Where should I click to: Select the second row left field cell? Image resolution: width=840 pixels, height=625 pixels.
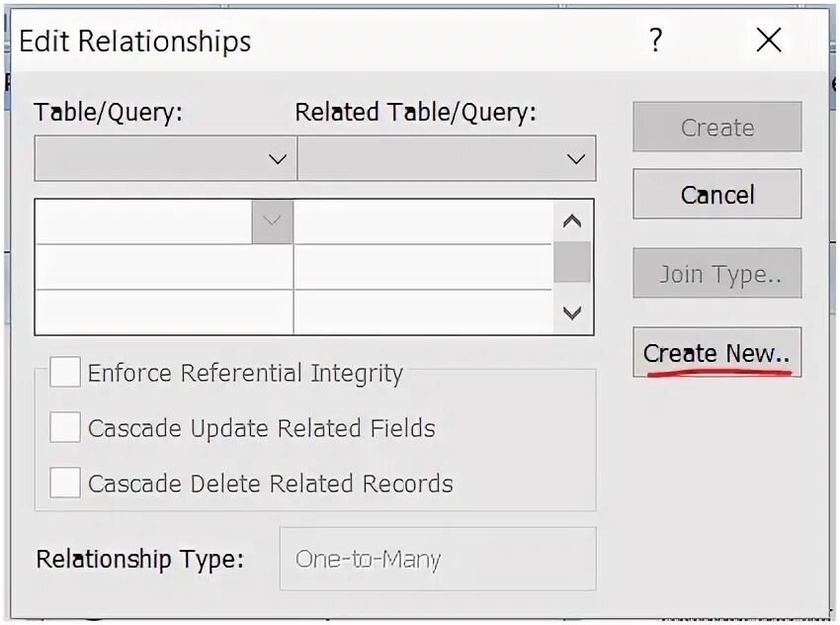coord(163,267)
